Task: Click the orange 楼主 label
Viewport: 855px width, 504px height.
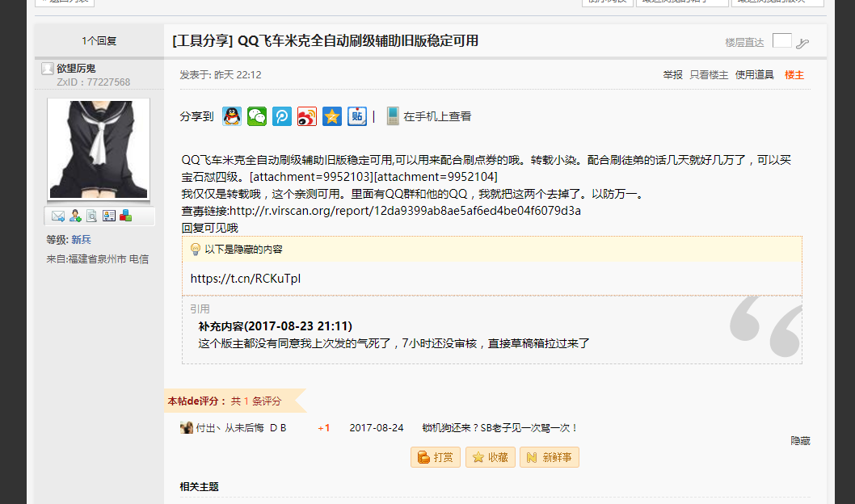Action: click(794, 75)
